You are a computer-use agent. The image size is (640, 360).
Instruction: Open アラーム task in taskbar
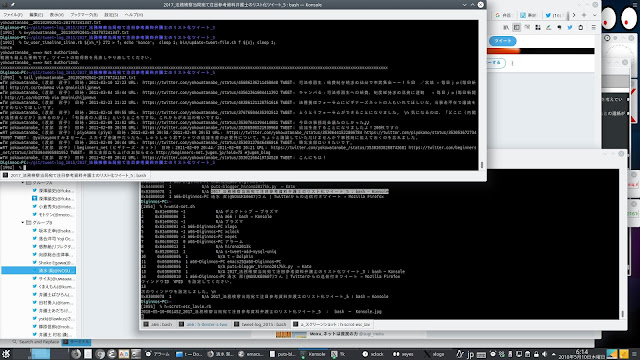(158, 354)
